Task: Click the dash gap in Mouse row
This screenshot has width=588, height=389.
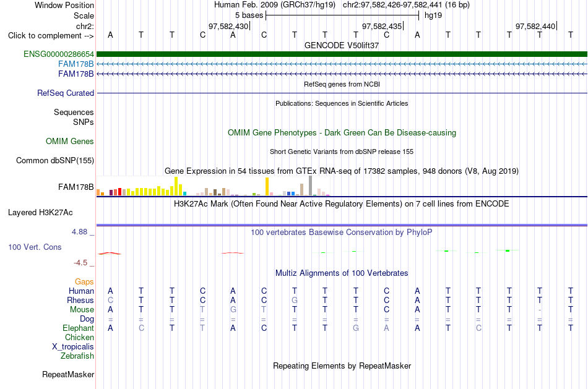Action: 540,310
